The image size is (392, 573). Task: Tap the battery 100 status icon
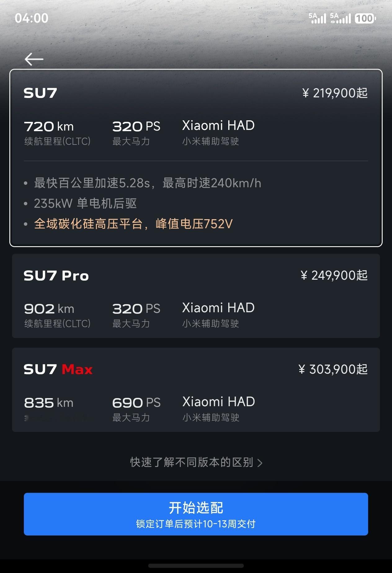tap(365, 18)
